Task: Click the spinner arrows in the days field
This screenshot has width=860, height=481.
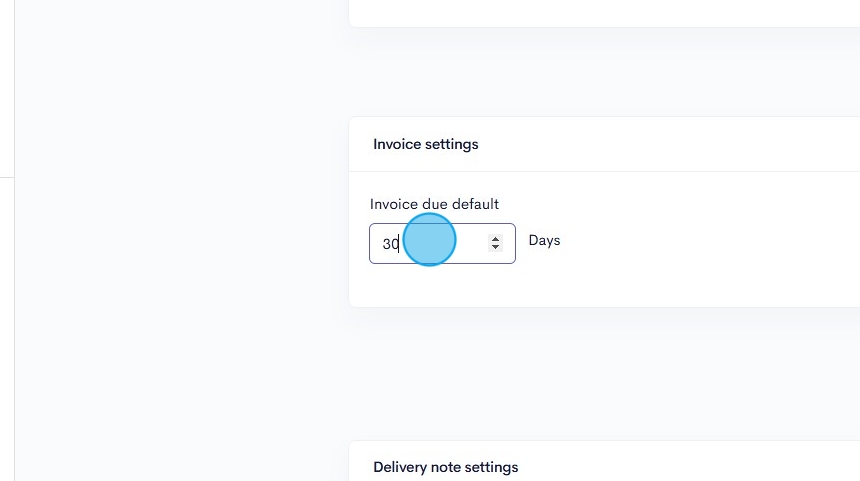Action: point(495,243)
